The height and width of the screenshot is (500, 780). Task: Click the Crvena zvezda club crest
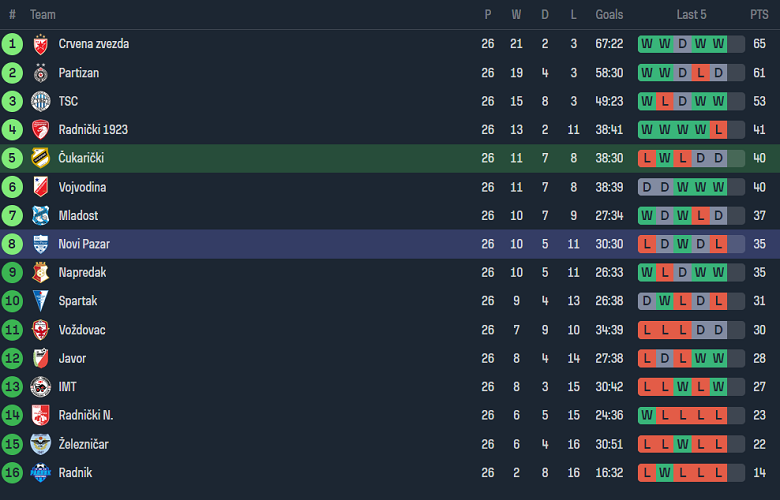tap(41, 44)
